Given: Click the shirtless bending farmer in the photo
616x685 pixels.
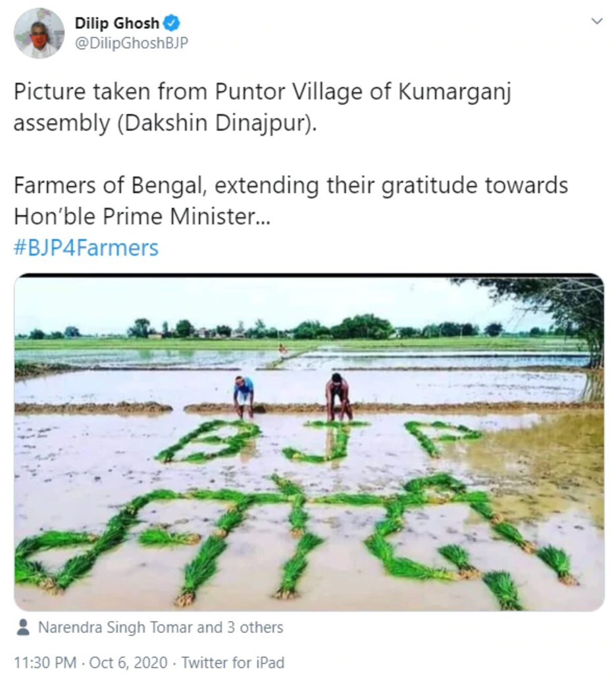Looking at the screenshot, I should [x=338, y=397].
